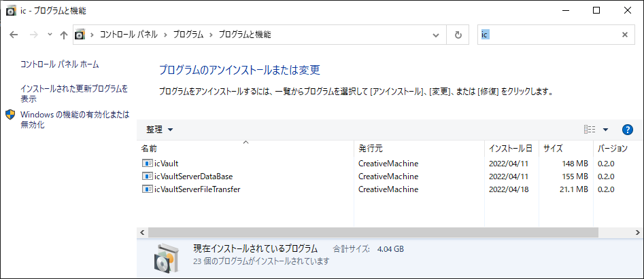Sort by バージョン column header
Image resolution: width=644 pixels, height=279 pixels.
click(617, 148)
